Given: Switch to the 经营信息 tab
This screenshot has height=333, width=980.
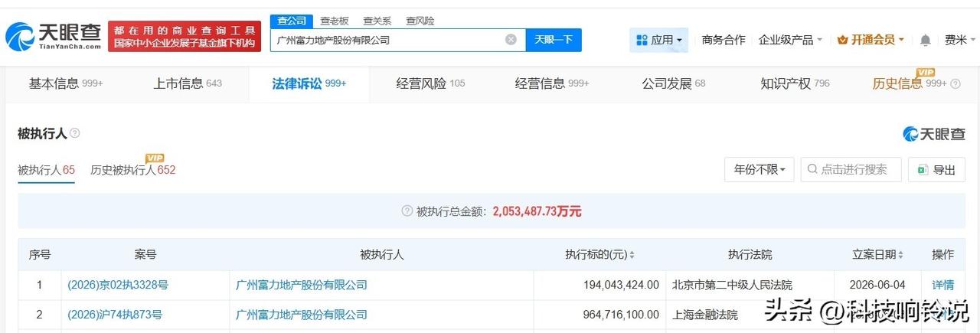Looking at the screenshot, I should pyautogui.click(x=552, y=83).
